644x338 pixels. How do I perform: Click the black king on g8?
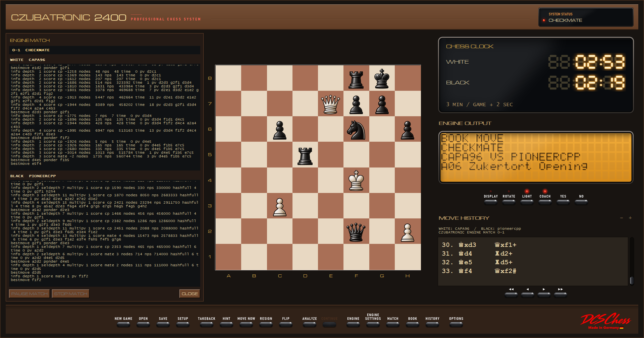(382, 78)
